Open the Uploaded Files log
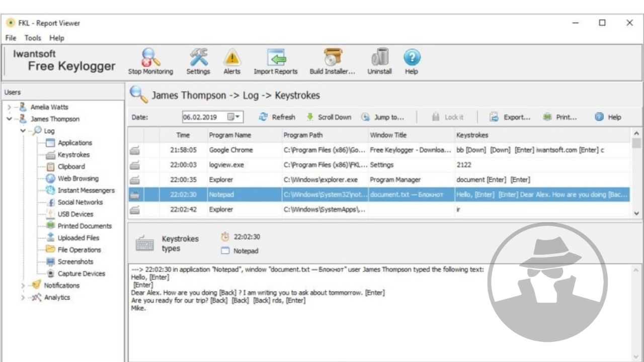Screen dimensions: 644x362 [x=78, y=238]
